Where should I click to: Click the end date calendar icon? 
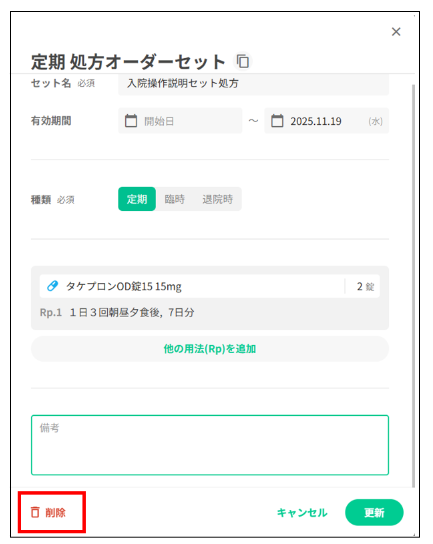pos(277,121)
